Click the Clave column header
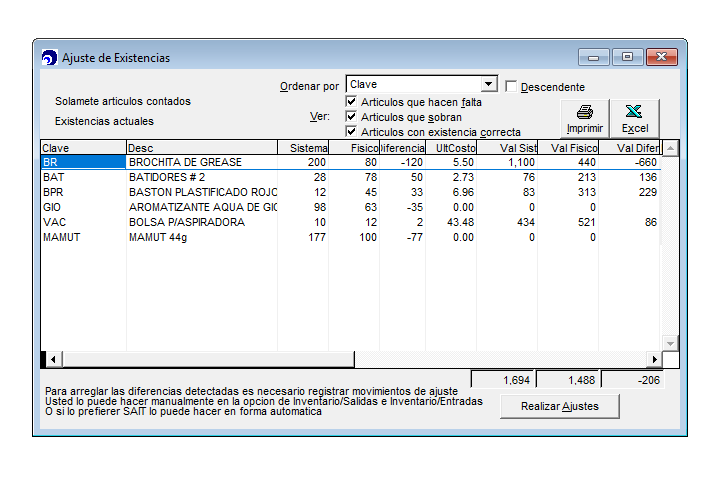Screen dimensions: 717x485 (83, 148)
